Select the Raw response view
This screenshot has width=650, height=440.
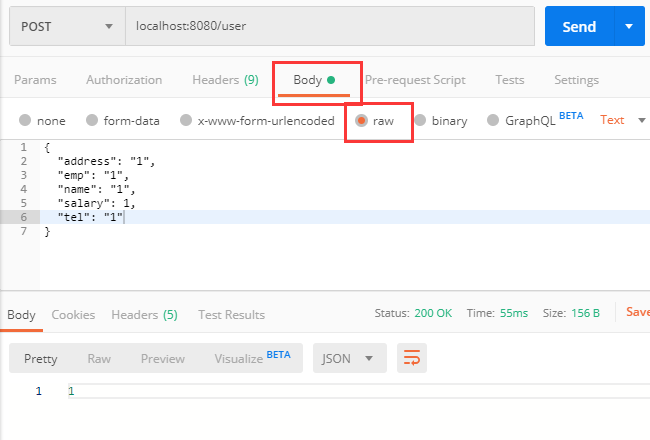[x=99, y=358]
